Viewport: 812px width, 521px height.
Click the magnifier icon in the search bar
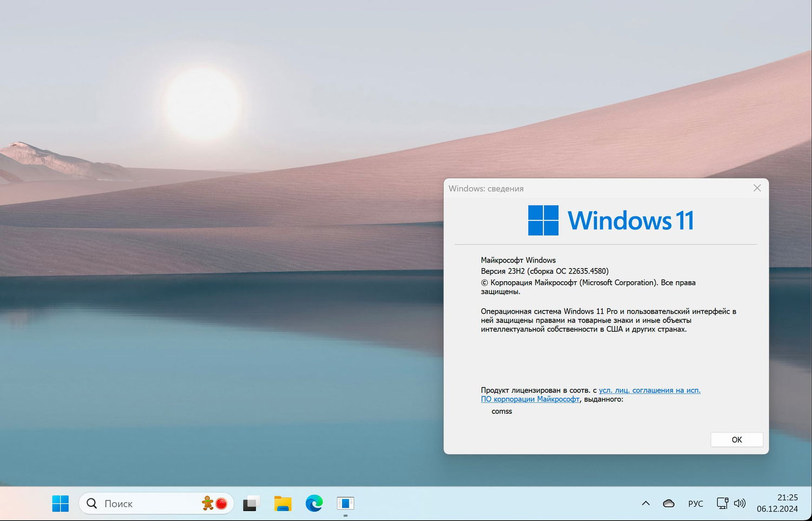pos(92,503)
